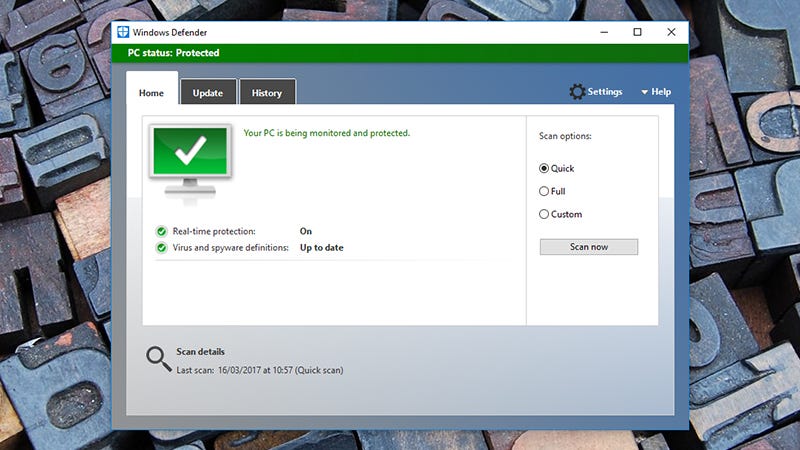Click the 'Scan details' heading
Viewport: 800px width, 450px height.
pos(201,352)
